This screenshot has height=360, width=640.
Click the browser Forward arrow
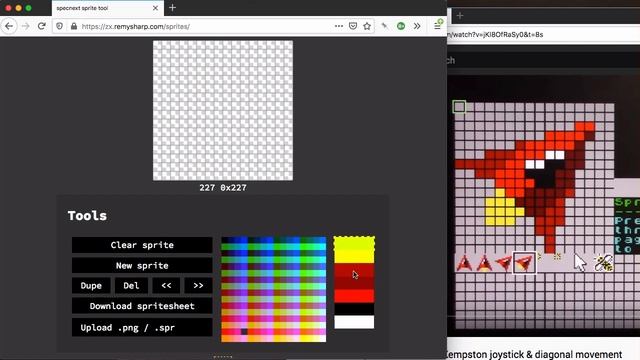pyautogui.click(x=25, y=26)
